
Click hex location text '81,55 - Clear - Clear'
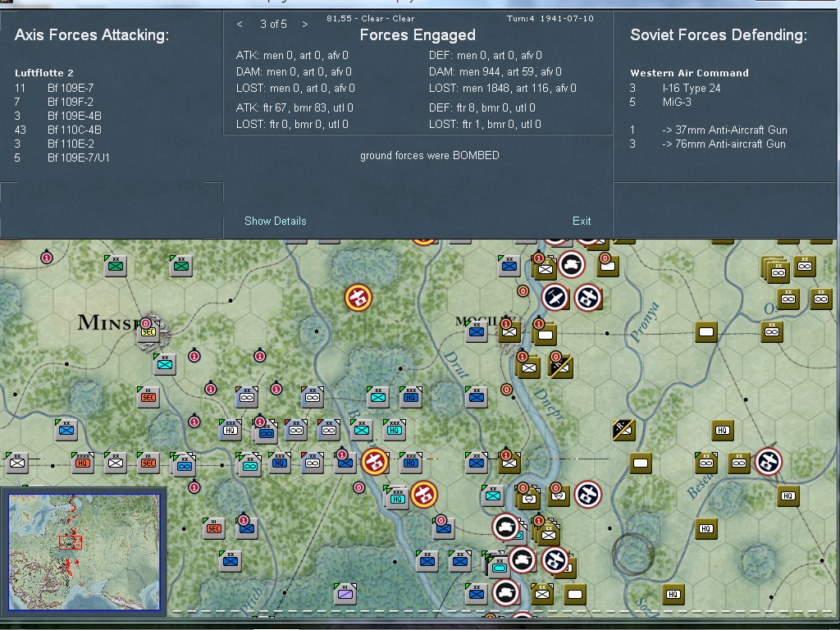coord(371,18)
